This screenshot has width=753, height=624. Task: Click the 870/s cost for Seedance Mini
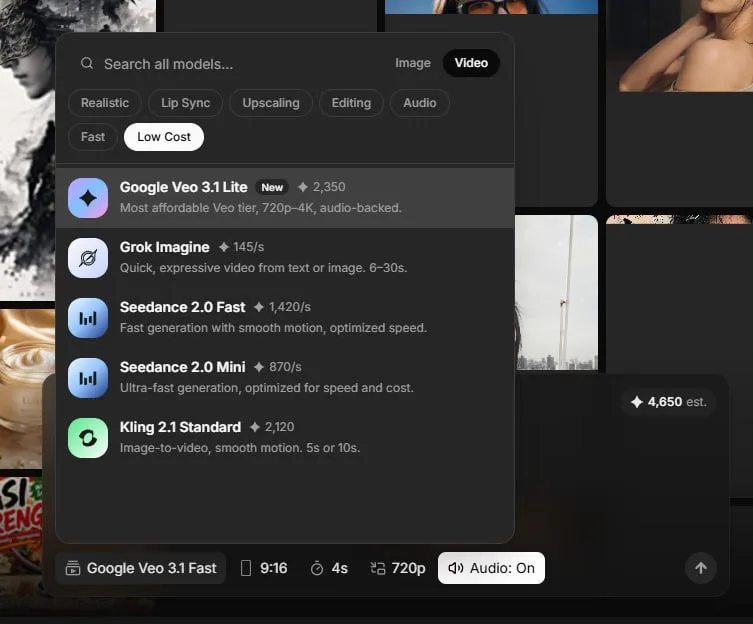tap(285, 367)
